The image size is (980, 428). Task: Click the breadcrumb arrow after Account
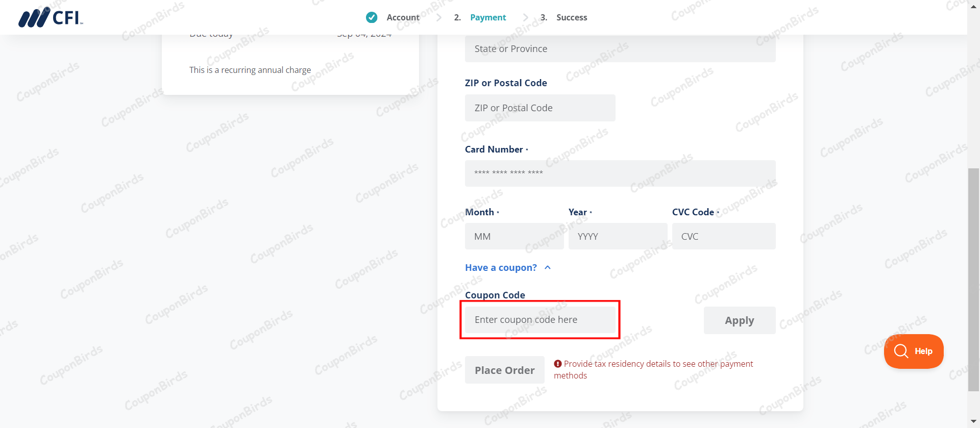click(439, 17)
